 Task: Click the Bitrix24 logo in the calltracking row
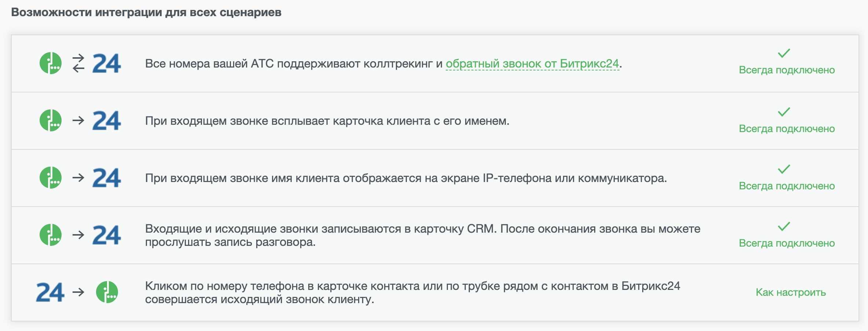(x=106, y=63)
